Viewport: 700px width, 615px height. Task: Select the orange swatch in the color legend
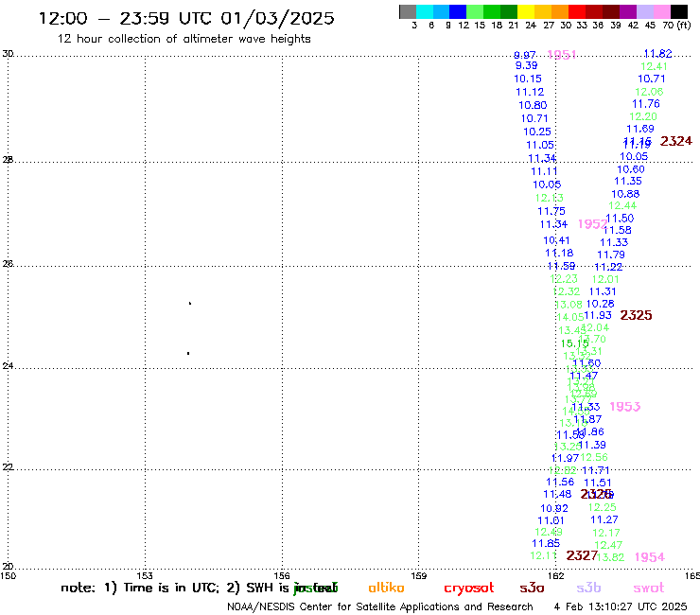click(559, 11)
